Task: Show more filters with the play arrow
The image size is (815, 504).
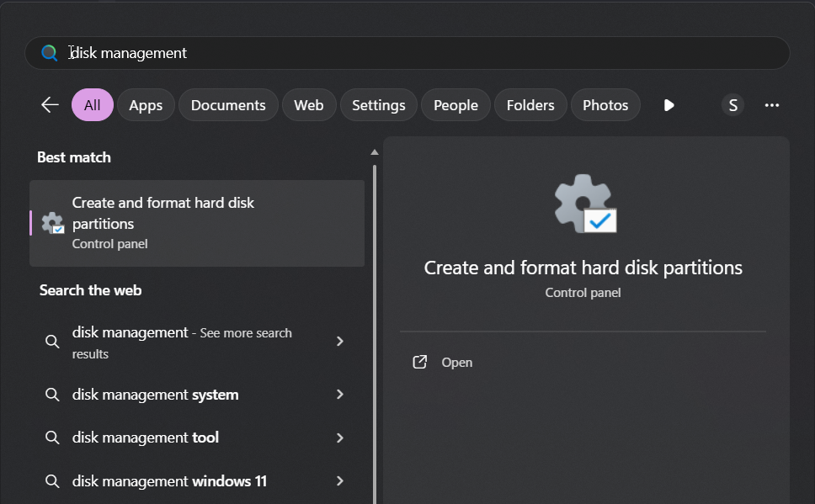Action: pyautogui.click(x=669, y=105)
